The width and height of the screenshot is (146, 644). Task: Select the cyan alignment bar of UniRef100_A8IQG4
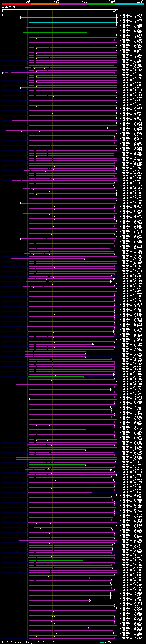[60, 15]
